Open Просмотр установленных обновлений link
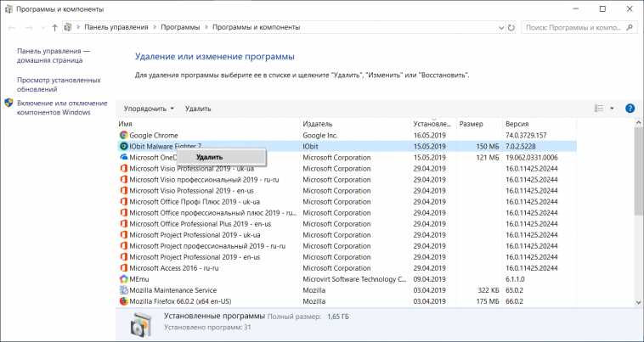The width and height of the screenshot is (644, 342). [x=59, y=85]
